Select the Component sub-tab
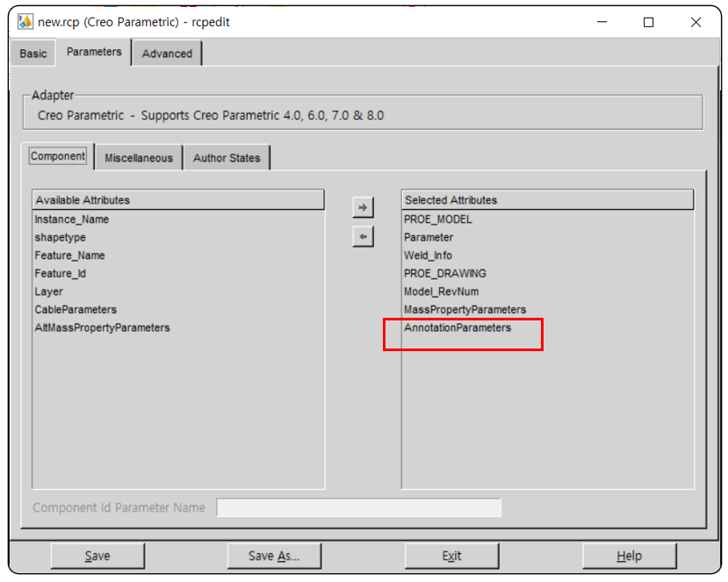 (58, 156)
